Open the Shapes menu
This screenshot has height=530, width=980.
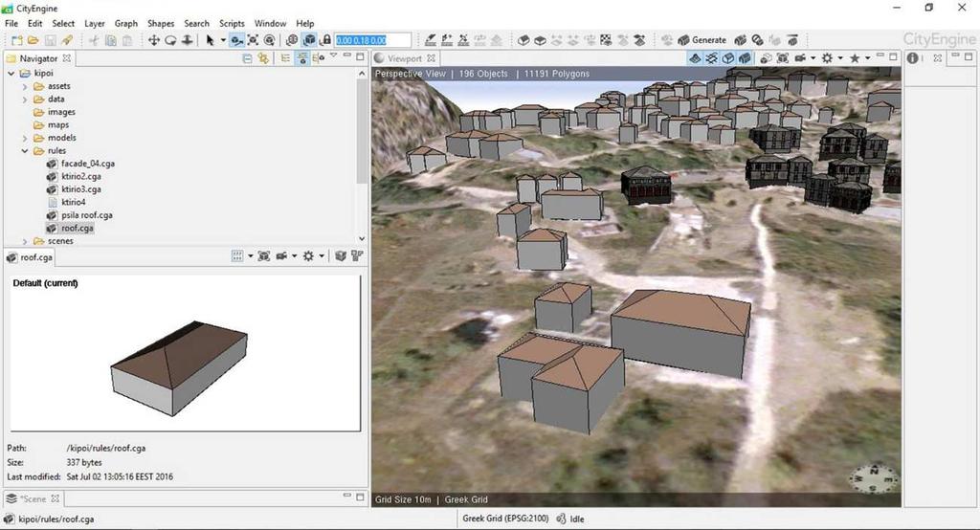tap(161, 23)
